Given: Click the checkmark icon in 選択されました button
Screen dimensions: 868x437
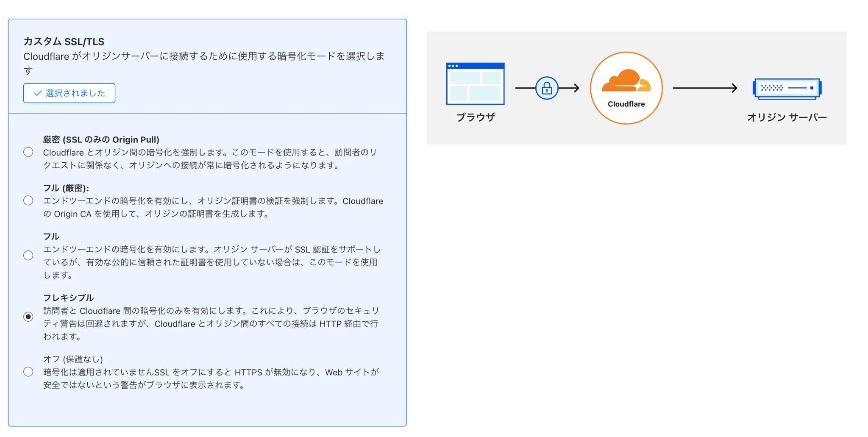Looking at the screenshot, I should [38, 93].
